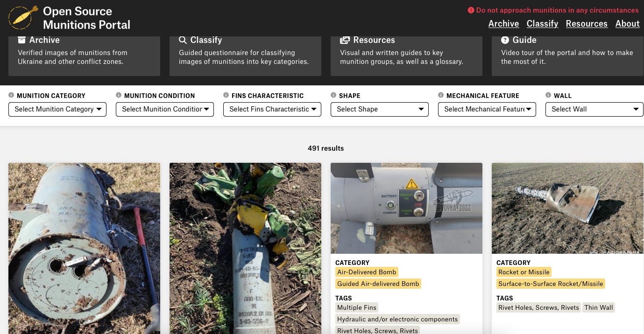Open the Resources visual guides card
The image size is (644, 334).
click(x=406, y=56)
